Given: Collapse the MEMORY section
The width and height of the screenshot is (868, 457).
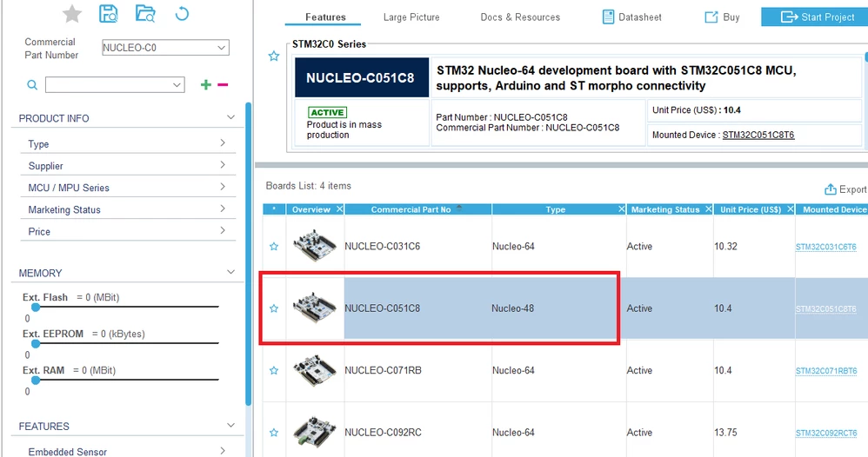Looking at the screenshot, I should point(230,272).
